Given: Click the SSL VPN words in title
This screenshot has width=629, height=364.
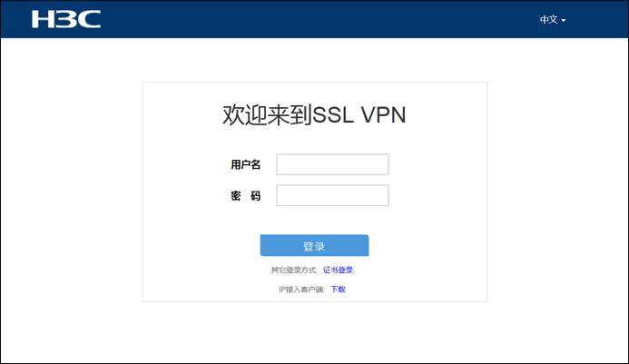Looking at the screenshot, I should [x=359, y=114].
